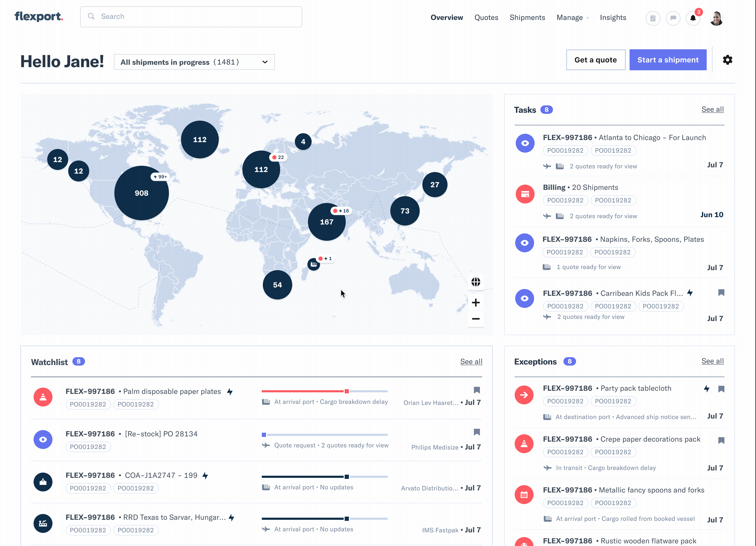This screenshot has width=756, height=546.
Task: Open the notifications bell icon
Action: (693, 18)
